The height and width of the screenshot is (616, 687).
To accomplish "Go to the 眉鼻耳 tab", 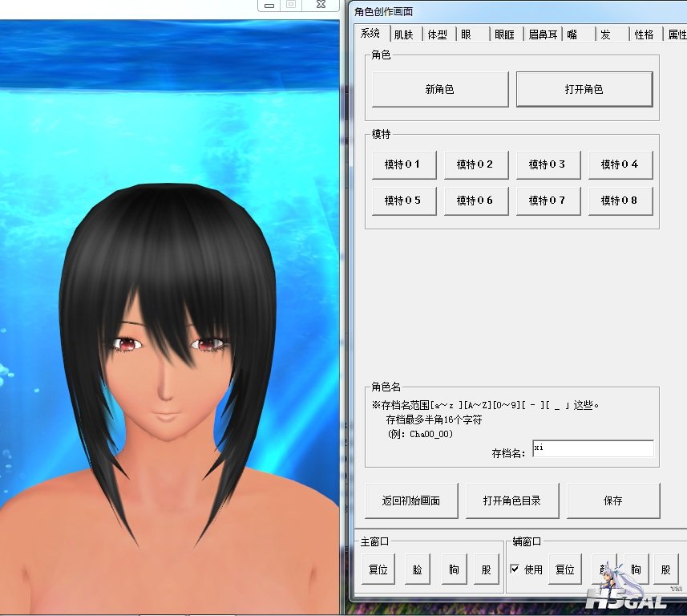I will [x=543, y=34].
